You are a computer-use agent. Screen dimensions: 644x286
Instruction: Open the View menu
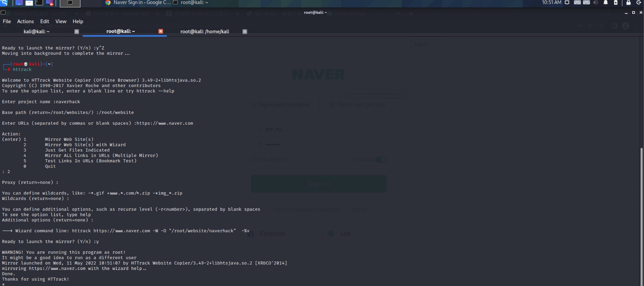61,21
